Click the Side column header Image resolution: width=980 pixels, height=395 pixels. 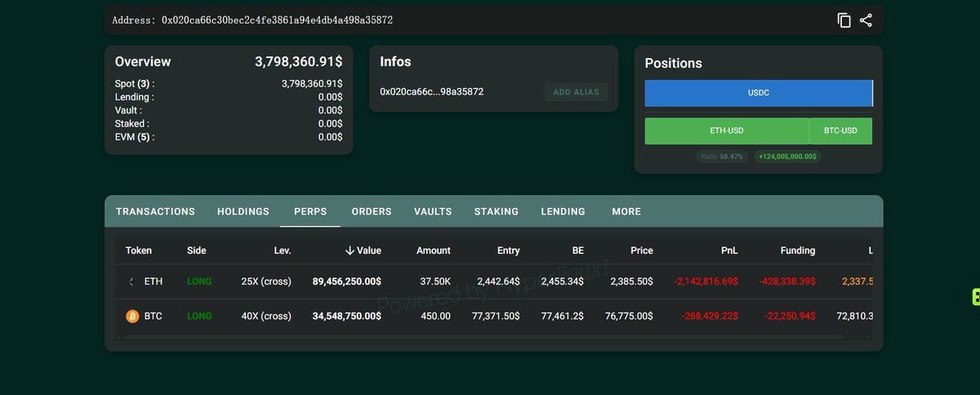[197, 251]
